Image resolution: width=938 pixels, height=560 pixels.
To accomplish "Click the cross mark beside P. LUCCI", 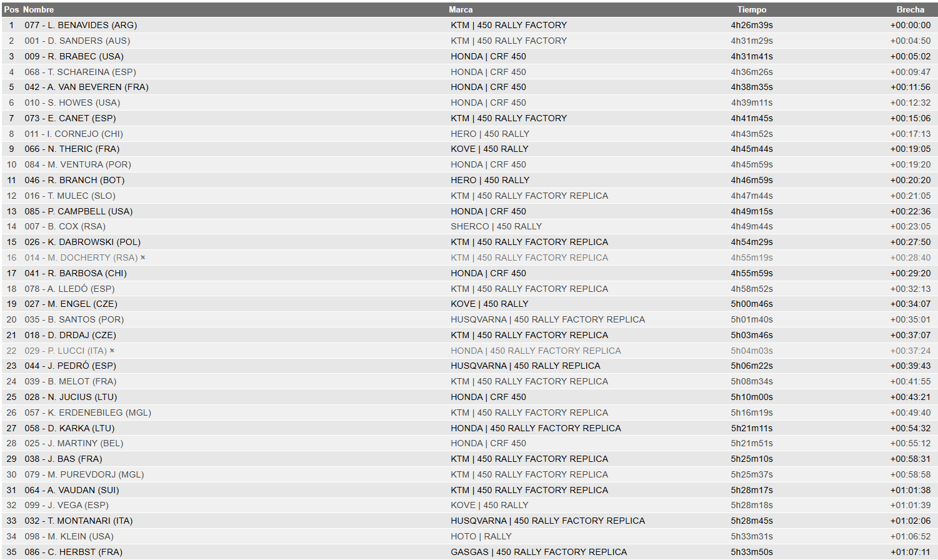I will tap(112, 351).
